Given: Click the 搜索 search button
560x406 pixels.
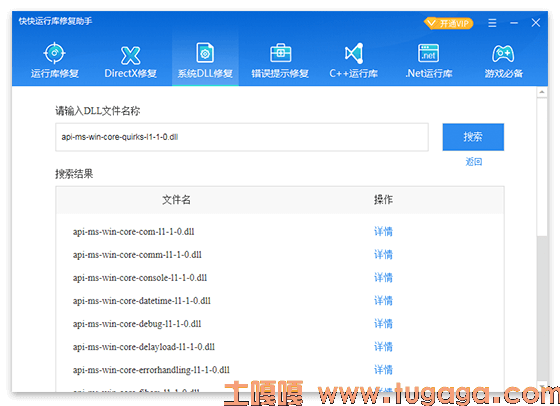Looking at the screenshot, I should (x=473, y=137).
